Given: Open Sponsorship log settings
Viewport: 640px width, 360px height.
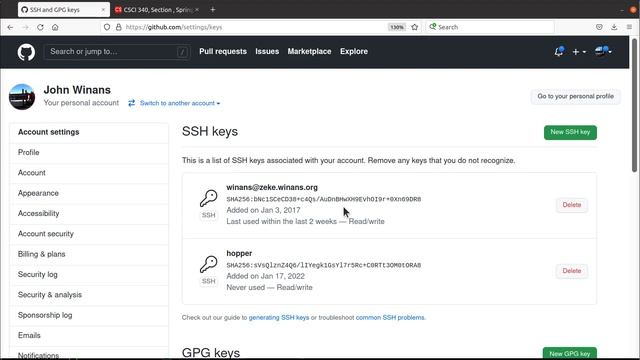Looking at the screenshot, I should [x=89, y=315].
